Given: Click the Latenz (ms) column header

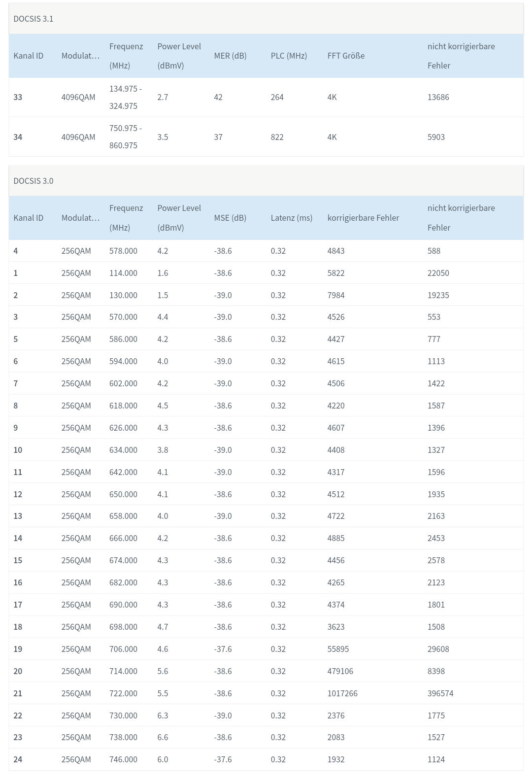Looking at the screenshot, I should tap(292, 218).
